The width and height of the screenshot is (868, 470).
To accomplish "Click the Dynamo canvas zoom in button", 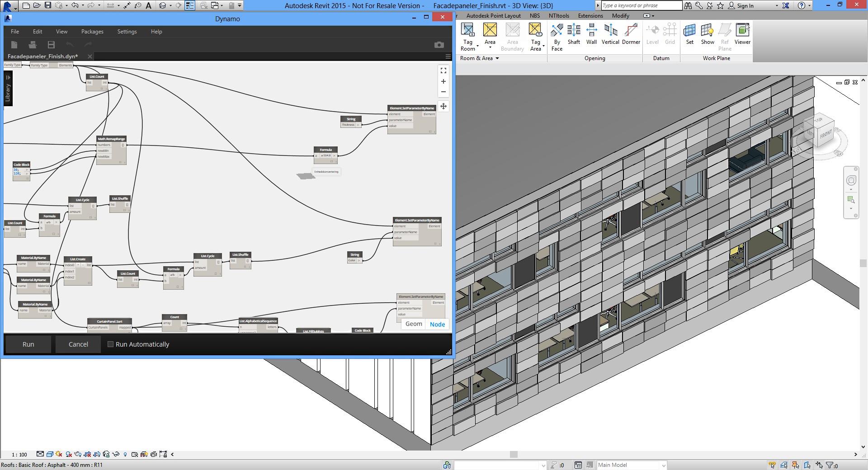I will [x=443, y=81].
